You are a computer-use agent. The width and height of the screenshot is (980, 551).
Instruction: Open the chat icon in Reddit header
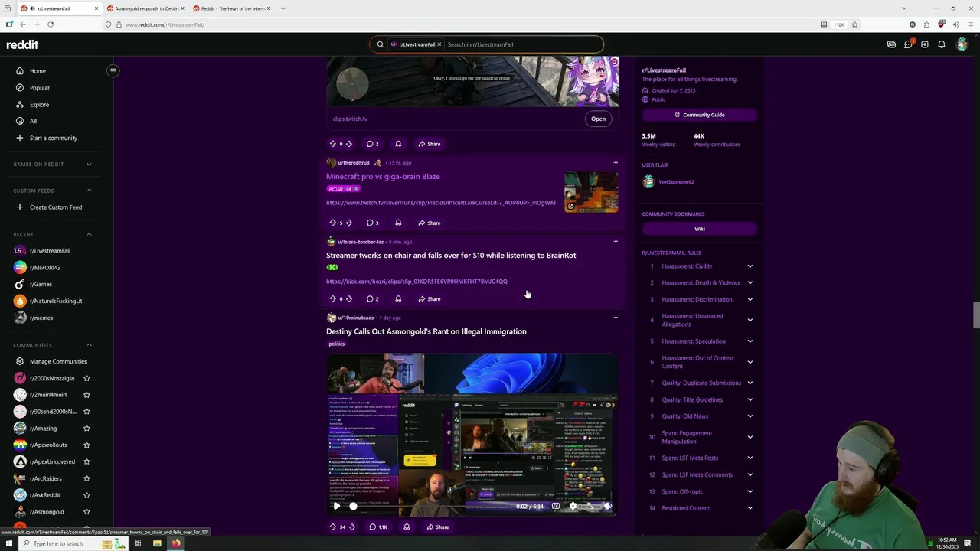point(908,44)
